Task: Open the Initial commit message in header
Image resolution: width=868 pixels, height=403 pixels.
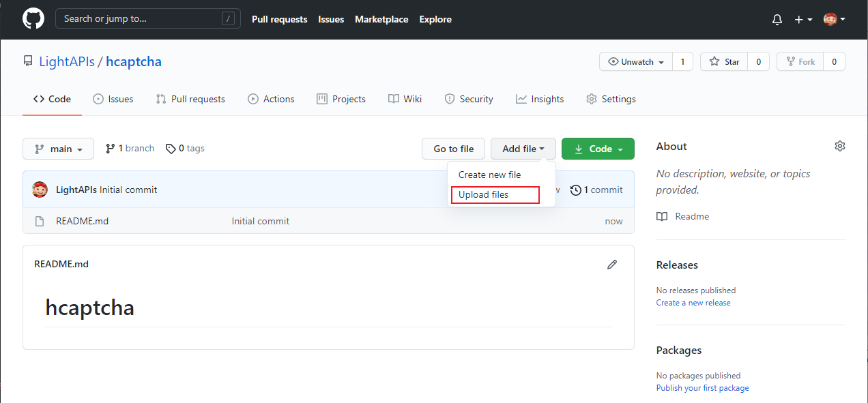Action: click(x=128, y=190)
